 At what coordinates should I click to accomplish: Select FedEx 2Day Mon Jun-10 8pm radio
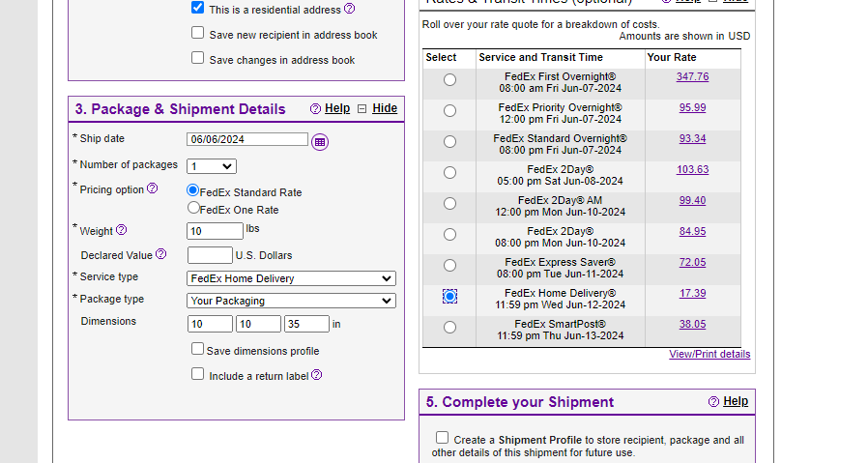(x=449, y=235)
